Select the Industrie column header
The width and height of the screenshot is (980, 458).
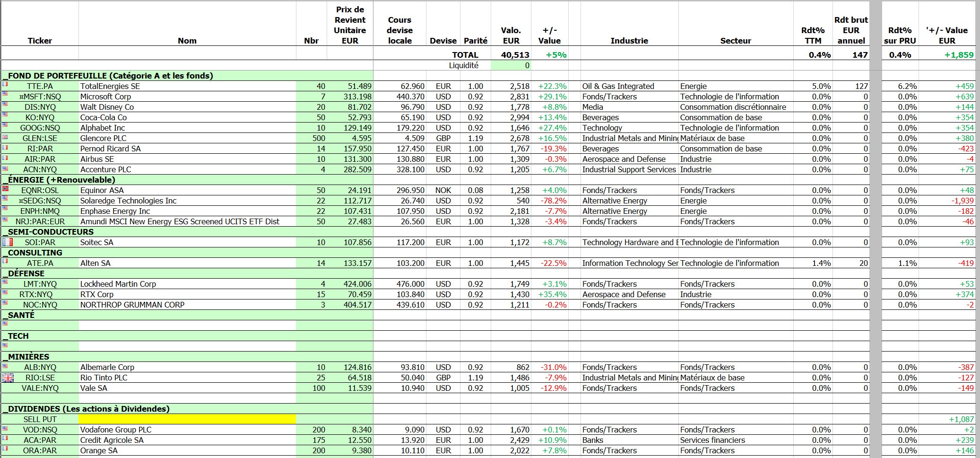coord(629,41)
